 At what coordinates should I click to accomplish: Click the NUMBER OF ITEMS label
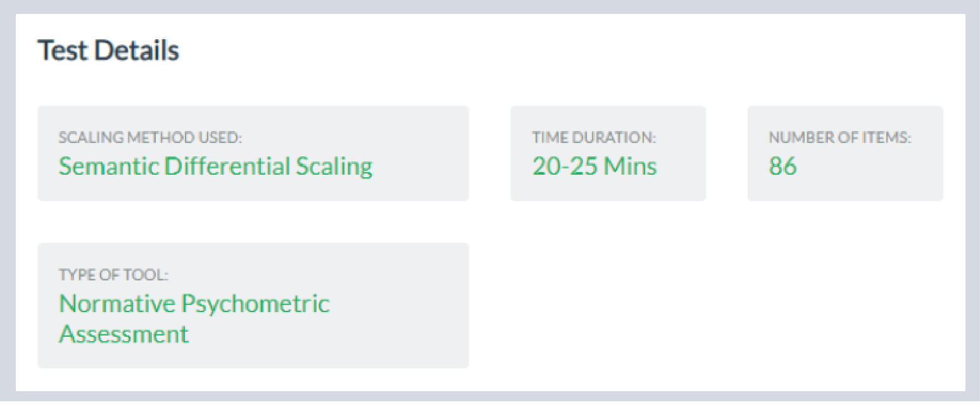(x=840, y=137)
